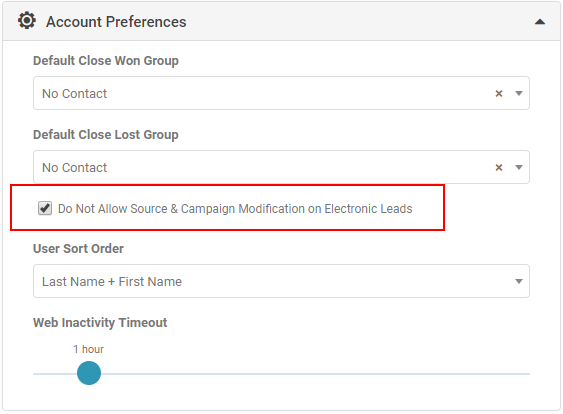Open the User Sort Order dropdown arrow

(518, 281)
